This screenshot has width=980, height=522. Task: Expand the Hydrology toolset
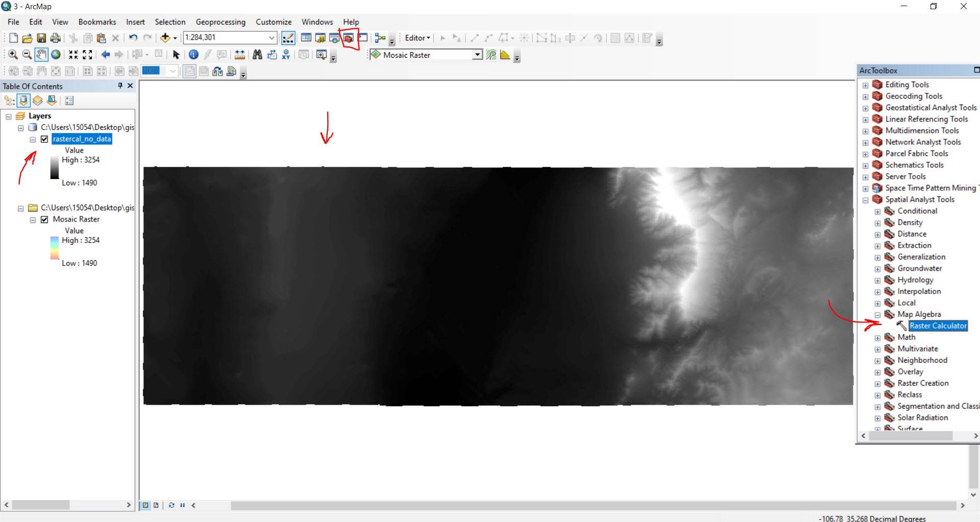click(x=877, y=281)
